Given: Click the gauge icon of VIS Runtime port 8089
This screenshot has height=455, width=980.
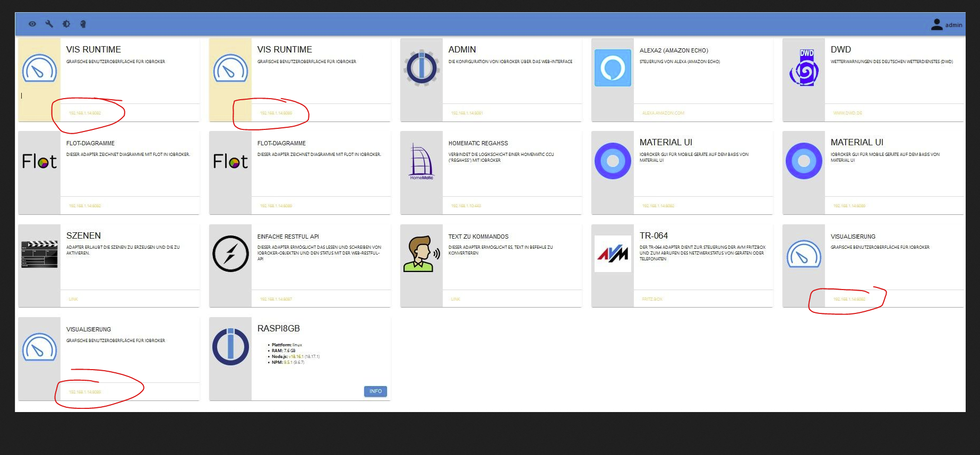Looking at the screenshot, I should 230,68.
